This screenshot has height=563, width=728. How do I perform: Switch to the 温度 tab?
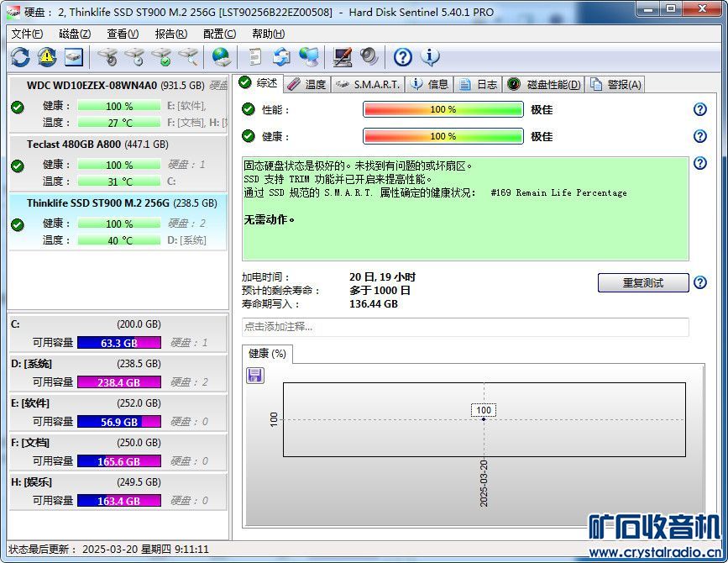coord(306,85)
